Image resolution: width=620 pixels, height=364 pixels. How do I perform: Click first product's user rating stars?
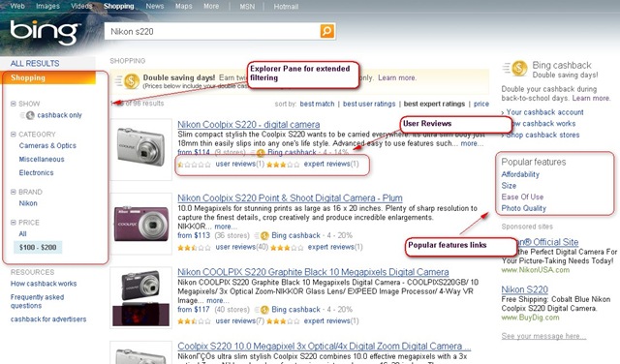pos(194,165)
